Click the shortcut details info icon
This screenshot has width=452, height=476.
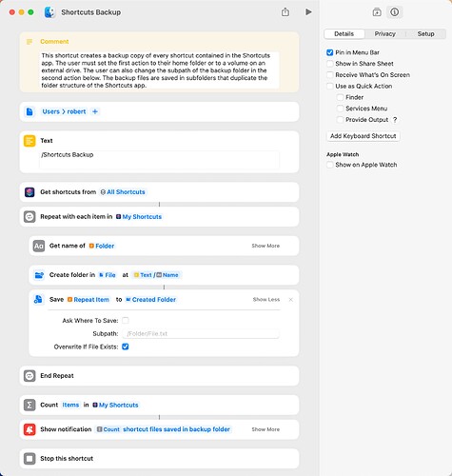click(394, 12)
